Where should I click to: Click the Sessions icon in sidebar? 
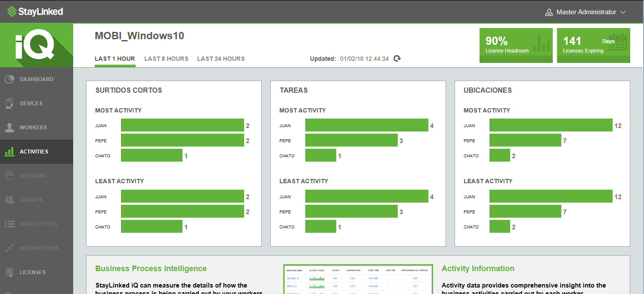point(9,176)
